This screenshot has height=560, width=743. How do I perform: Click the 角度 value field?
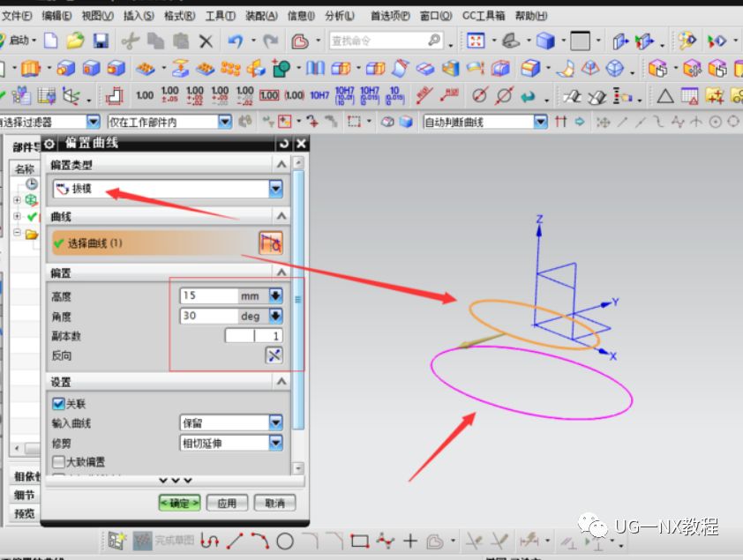209,316
